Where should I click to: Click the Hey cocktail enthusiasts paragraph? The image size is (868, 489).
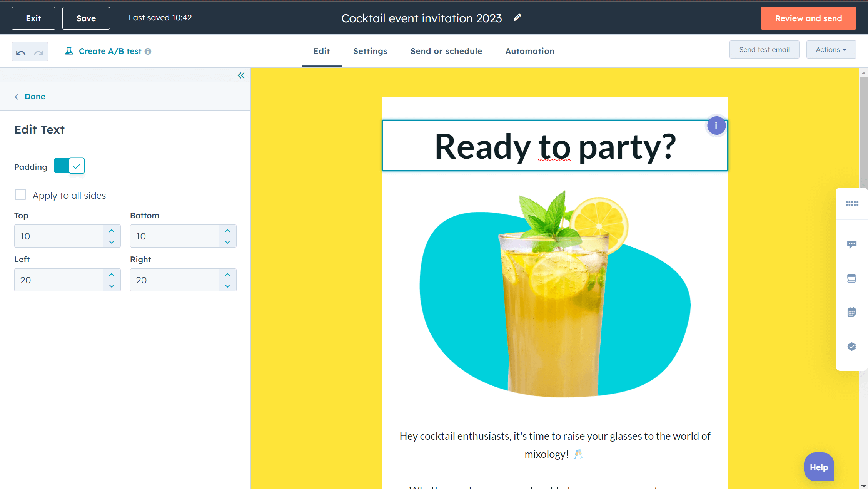555,445
